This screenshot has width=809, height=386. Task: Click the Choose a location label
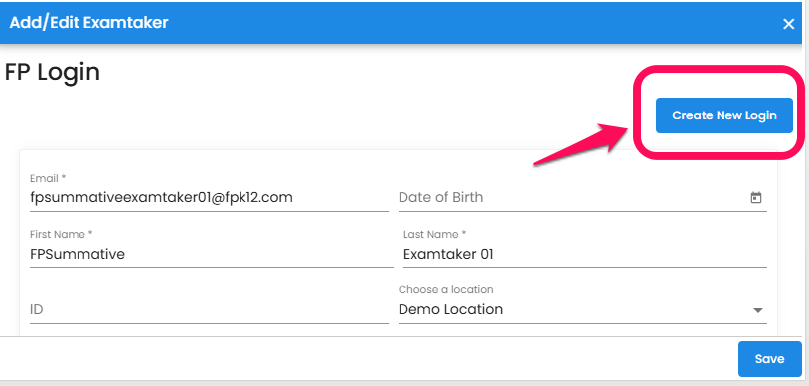point(446,289)
